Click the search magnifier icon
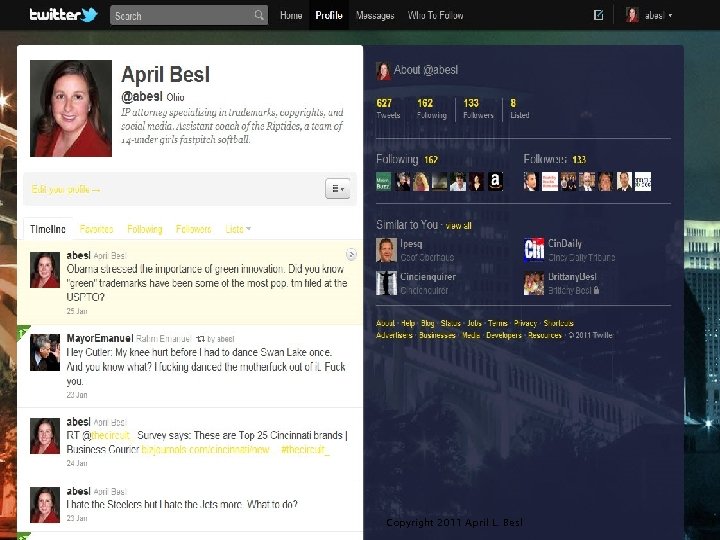This screenshot has height=540, width=720. click(x=259, y=15)
